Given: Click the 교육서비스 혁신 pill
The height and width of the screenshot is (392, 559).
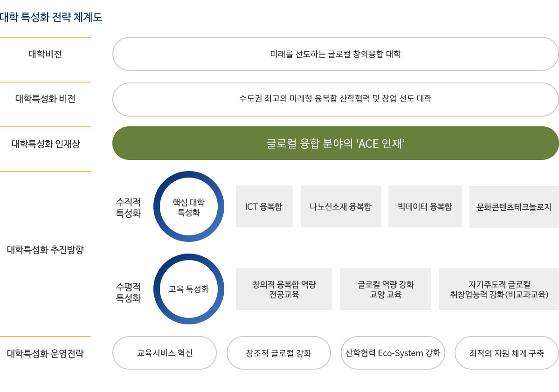Looking at the screenshot, I should tap(165, 353).
